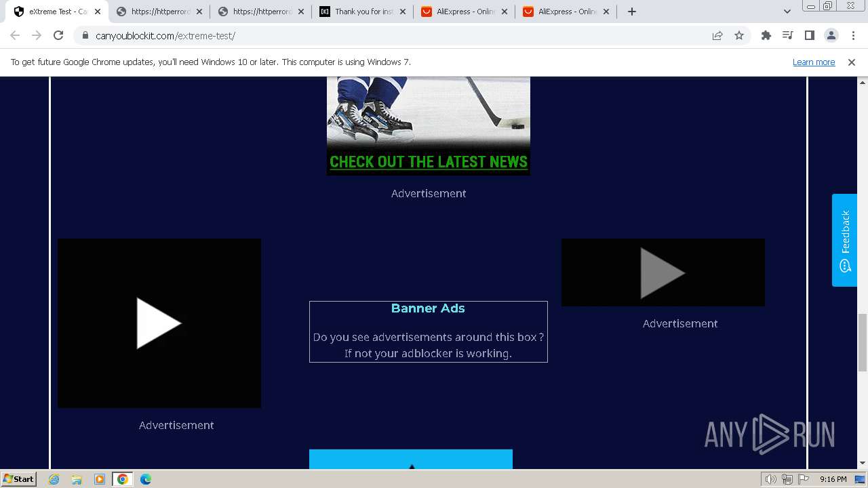
Task: Share this page from the address bar
Action: pos(717,35)
